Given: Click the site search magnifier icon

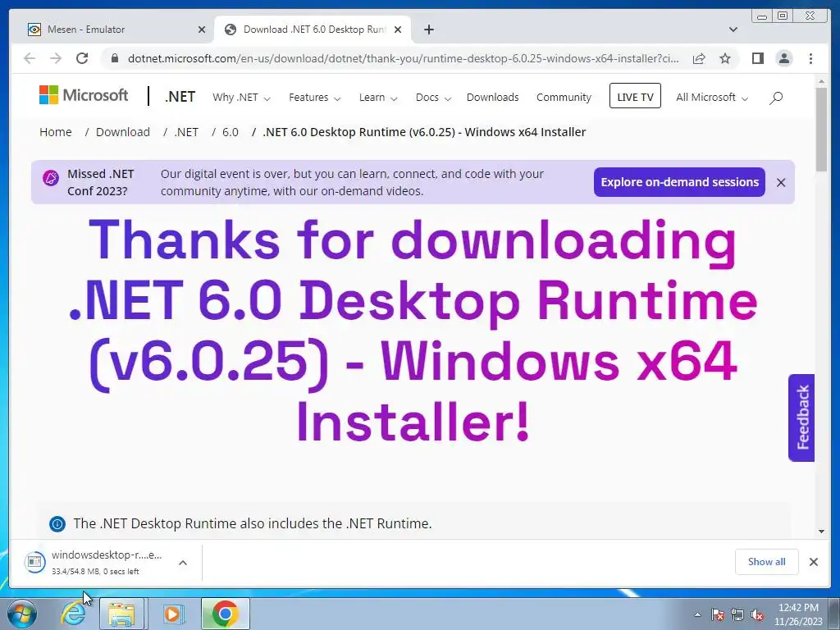Looking at the screenshot, I should [776, 98].
